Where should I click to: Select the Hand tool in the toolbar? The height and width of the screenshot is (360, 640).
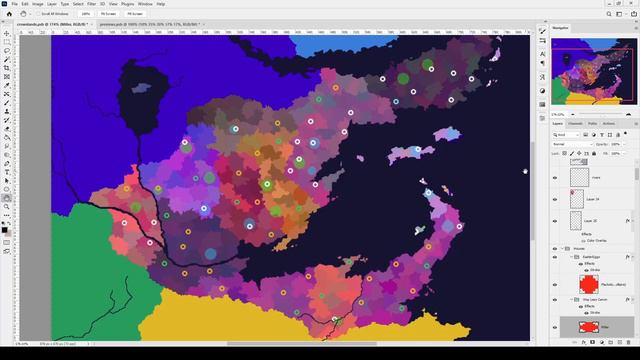pos(7,198)
